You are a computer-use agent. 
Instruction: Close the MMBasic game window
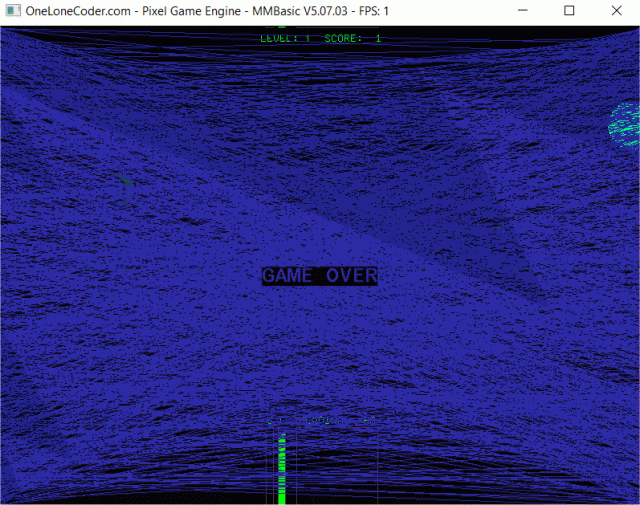click(x=615, y=11)
